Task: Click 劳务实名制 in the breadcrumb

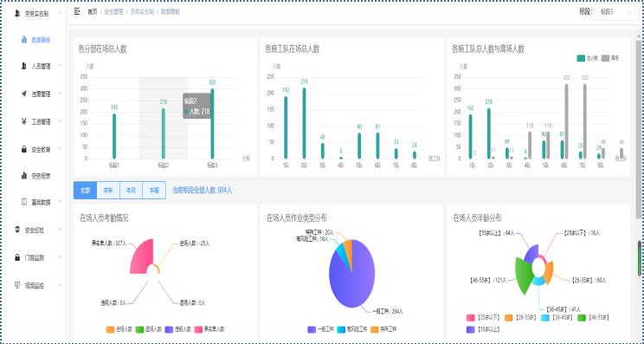Action: tap(142, 12)
